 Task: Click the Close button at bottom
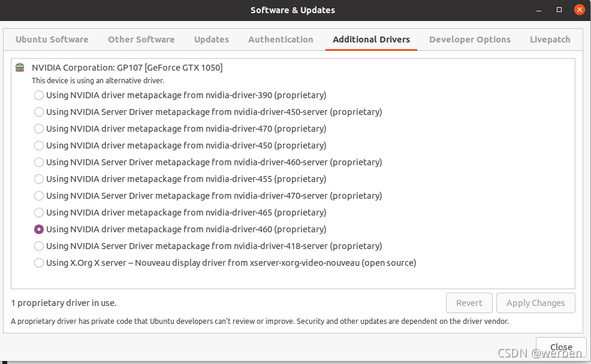[x=561, y=347]
